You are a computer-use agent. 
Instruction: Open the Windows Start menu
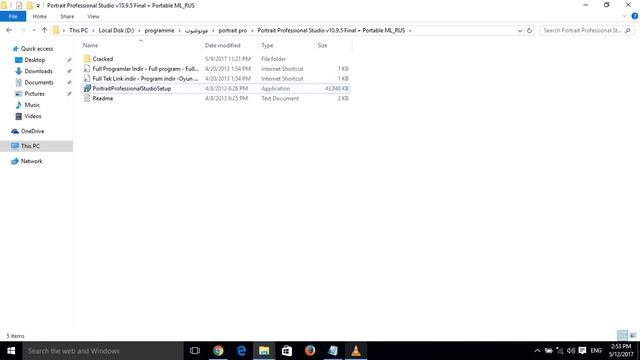click(x=11, y=351)
